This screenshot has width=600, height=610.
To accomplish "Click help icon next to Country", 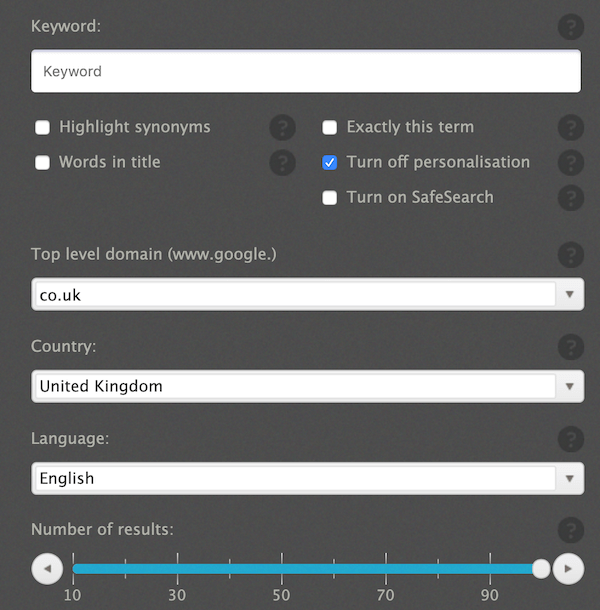I will pyautogui.click(x=571, y=346).
